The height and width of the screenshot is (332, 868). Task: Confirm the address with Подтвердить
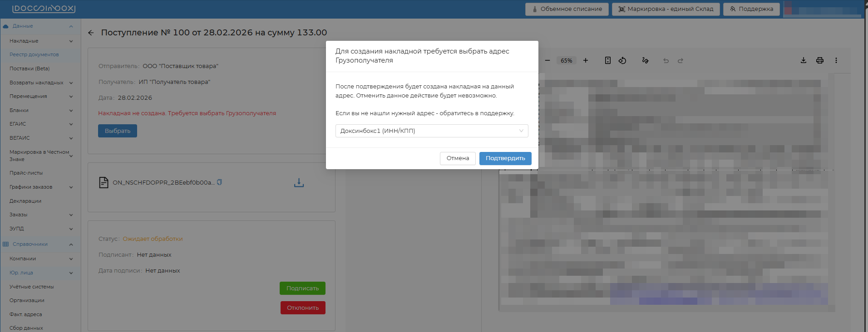(x=505, y=158)
